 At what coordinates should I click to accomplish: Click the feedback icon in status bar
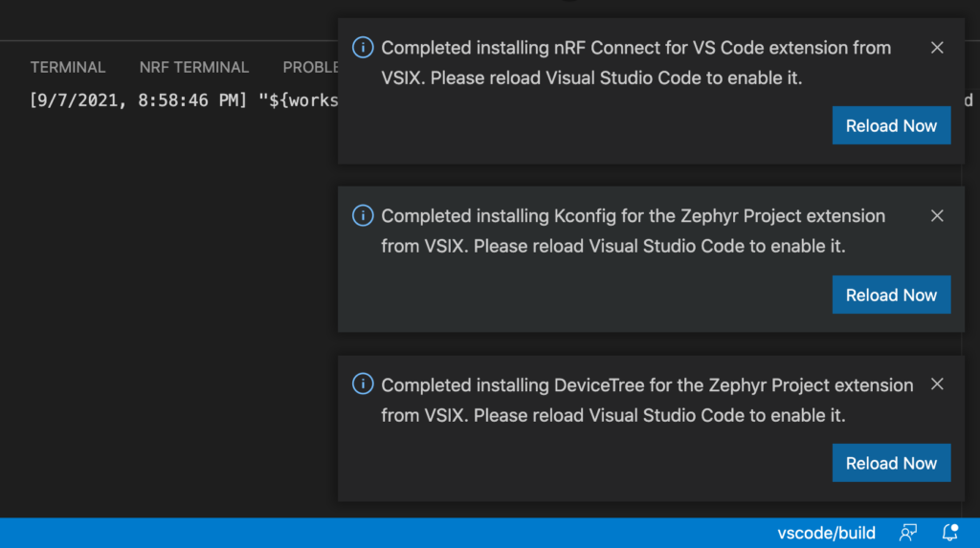tap(908, 533)
